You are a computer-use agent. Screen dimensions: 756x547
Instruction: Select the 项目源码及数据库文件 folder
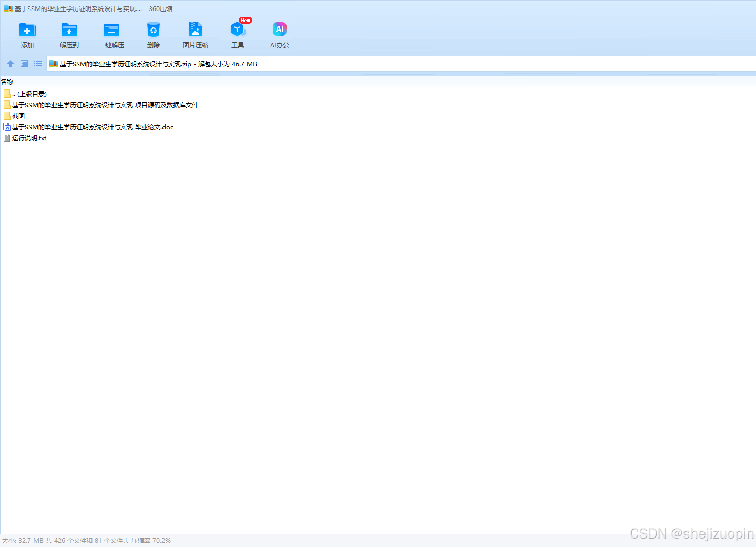101,105
